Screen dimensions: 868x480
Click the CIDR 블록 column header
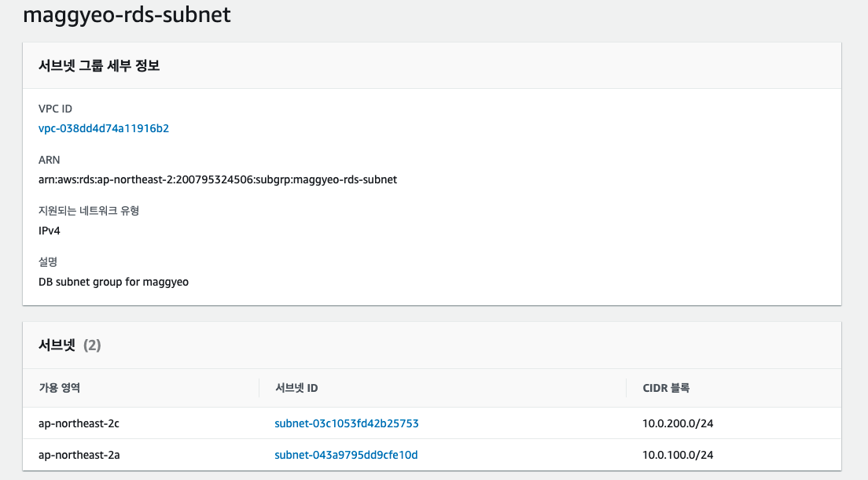pos(666,388)
